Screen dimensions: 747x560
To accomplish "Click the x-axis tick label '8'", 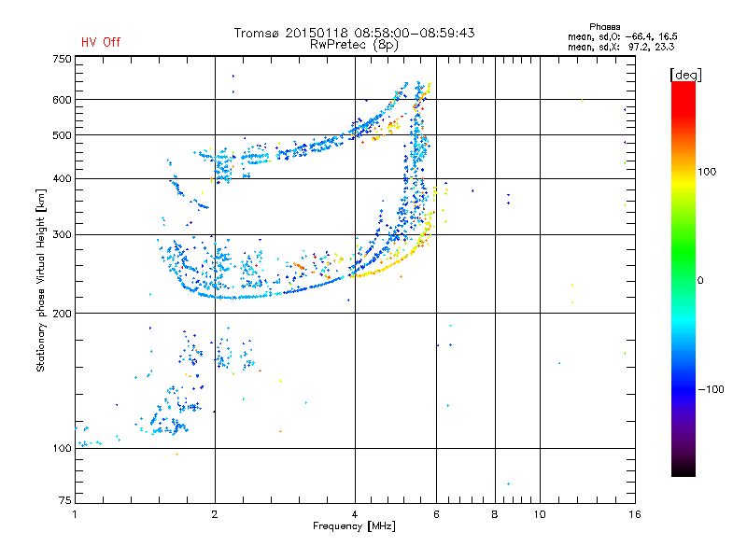I will (x=495, y=514).
